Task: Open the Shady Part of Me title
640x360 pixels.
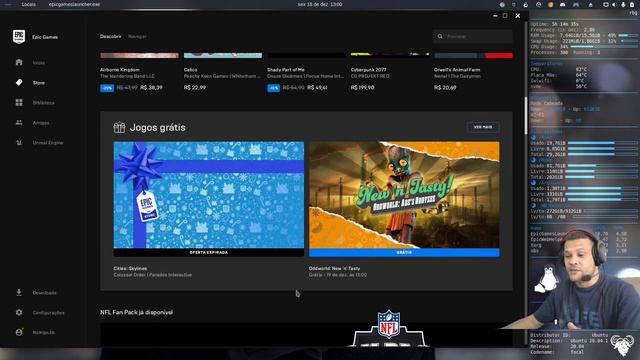Action: [286, 70]
